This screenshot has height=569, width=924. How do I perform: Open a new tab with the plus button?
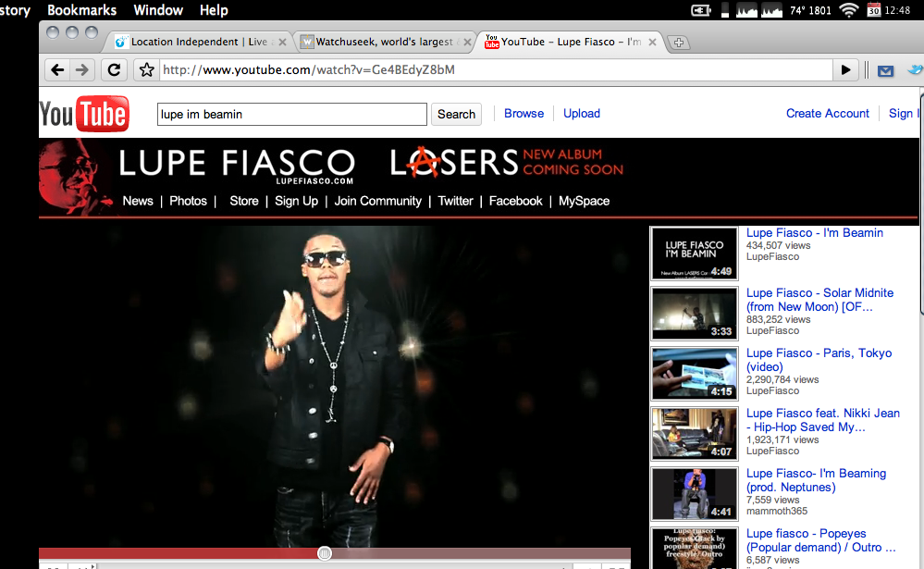tap(679, 43)
